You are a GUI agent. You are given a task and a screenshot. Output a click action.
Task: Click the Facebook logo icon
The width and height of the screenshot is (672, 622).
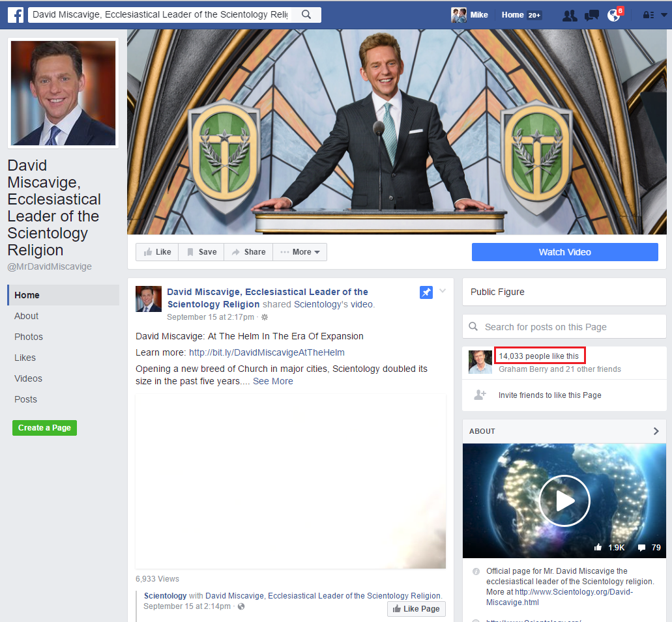coord(16,15)
